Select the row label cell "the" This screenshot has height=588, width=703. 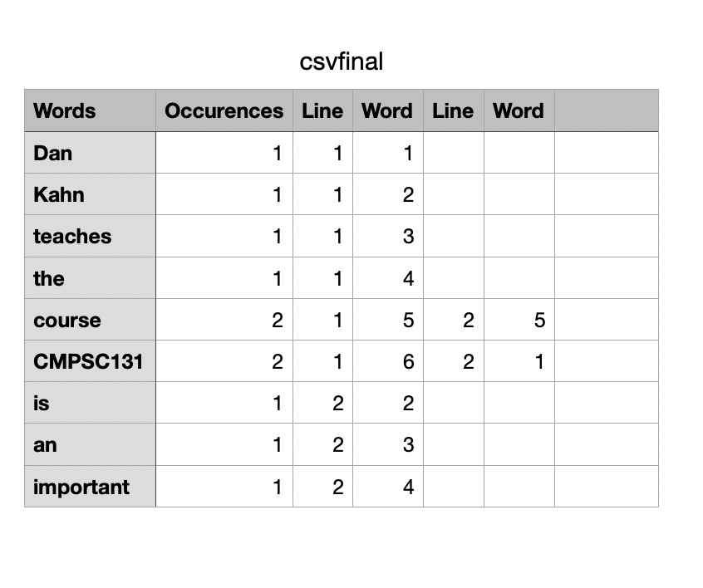pos(90,278)
